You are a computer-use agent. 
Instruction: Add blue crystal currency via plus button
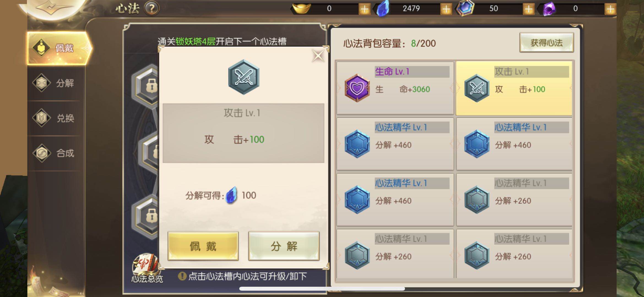[x=446, y=9]
